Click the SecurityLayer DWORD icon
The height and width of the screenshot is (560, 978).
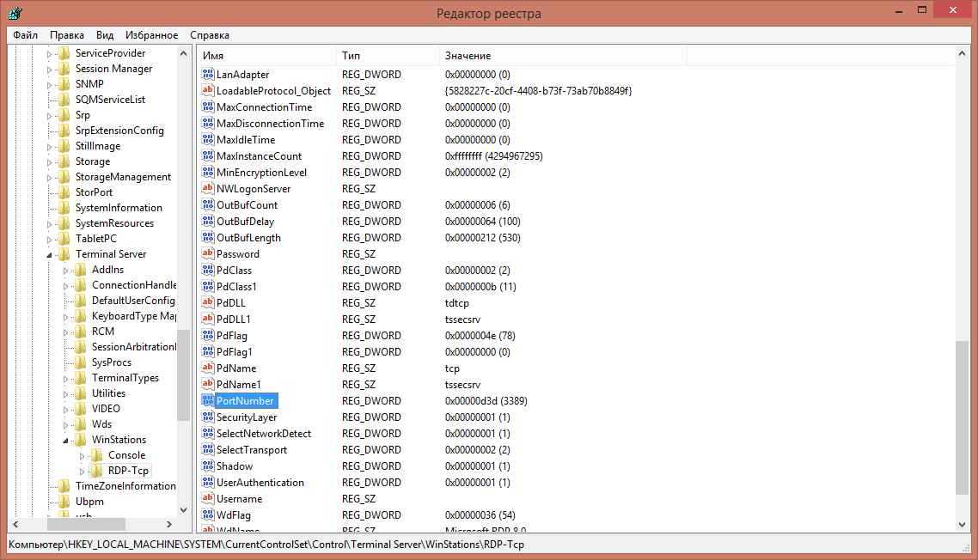click(x=208, y=417)
